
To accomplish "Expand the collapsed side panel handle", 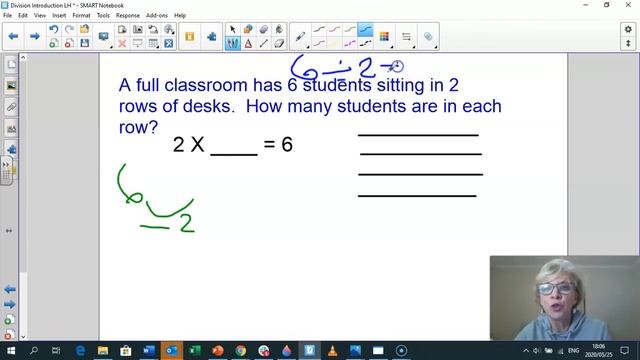I will (6, 171).
